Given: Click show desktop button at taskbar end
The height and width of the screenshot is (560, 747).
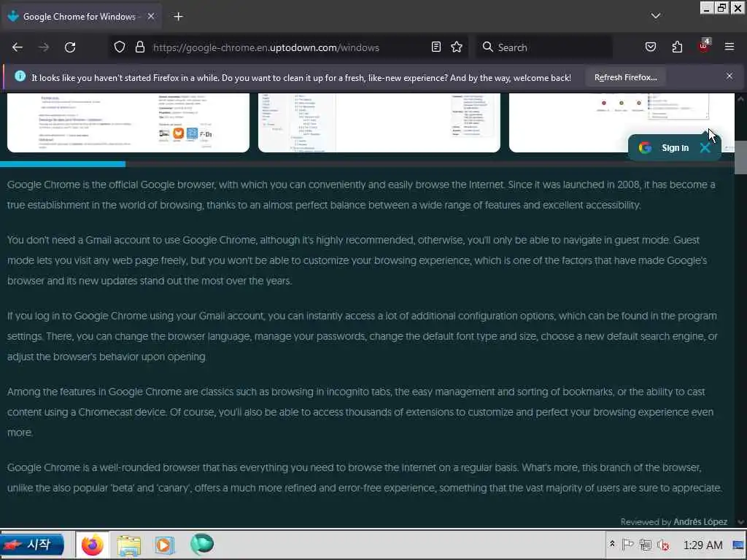Looking at the screenshot, I should tap(738, 545).
